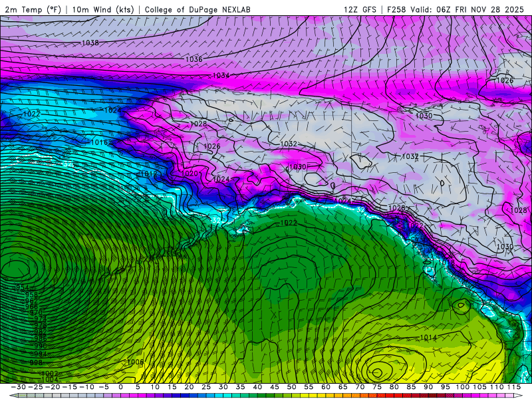Click the "12Z GFS" model run label

click(360, 9)
